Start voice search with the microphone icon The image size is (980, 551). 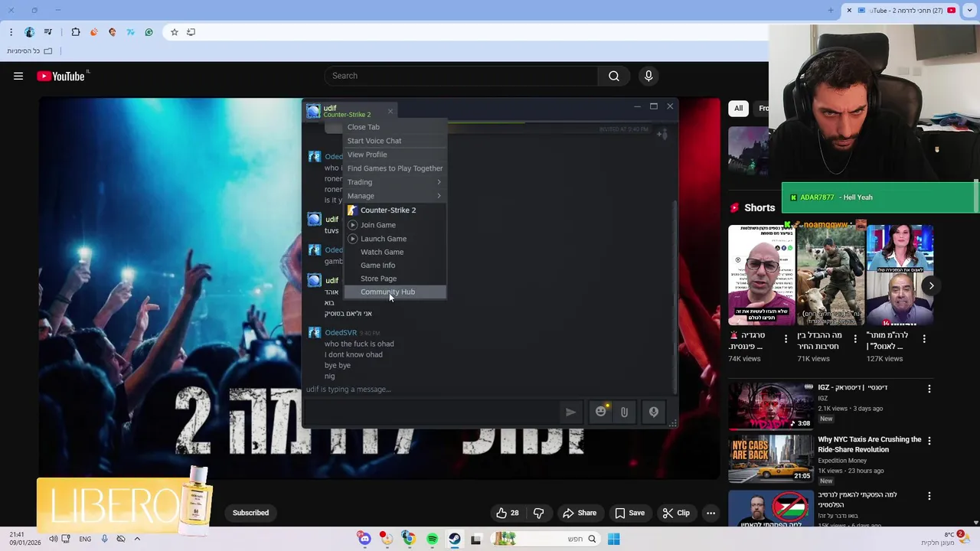point(648,76)
